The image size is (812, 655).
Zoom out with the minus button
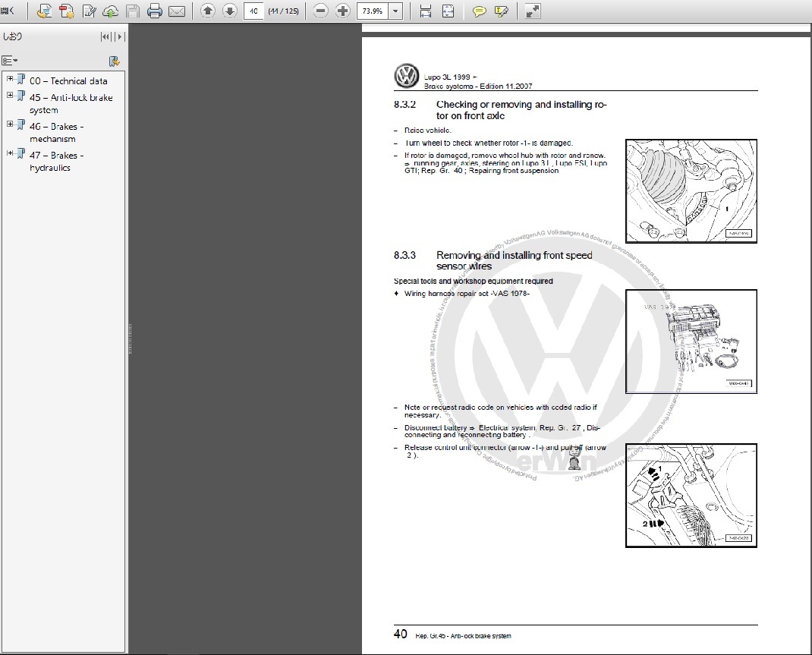(x=320, y=11)
